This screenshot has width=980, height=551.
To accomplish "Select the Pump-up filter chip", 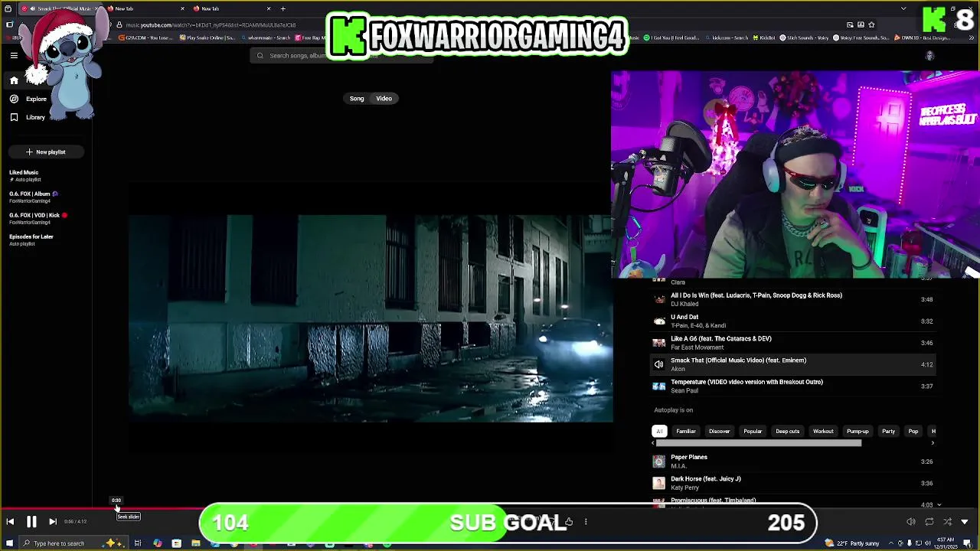I will pyautogui.click(x=857, y=432).
